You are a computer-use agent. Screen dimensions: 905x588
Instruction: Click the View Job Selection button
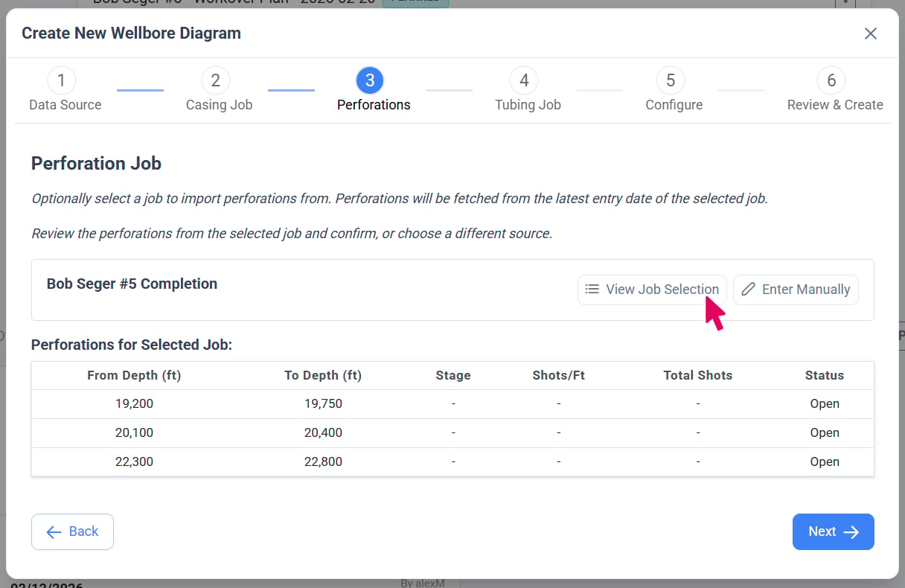(x=652, y=290)
